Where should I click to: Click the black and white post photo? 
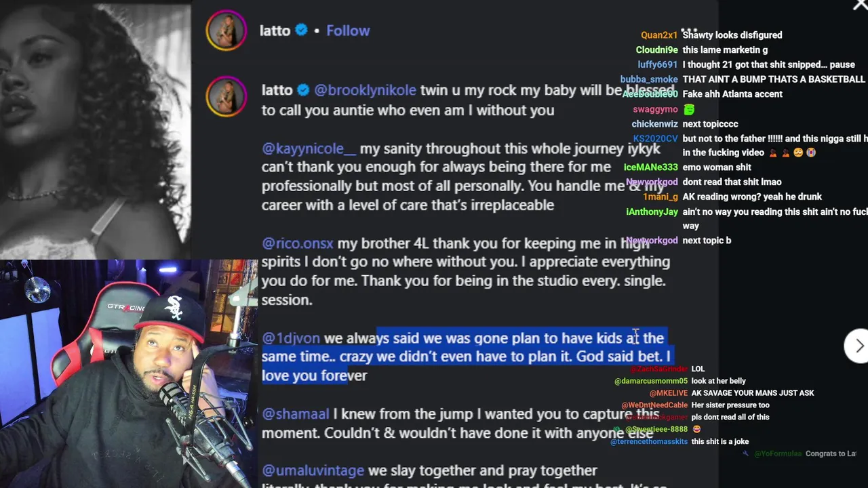(x=95, y=129)
